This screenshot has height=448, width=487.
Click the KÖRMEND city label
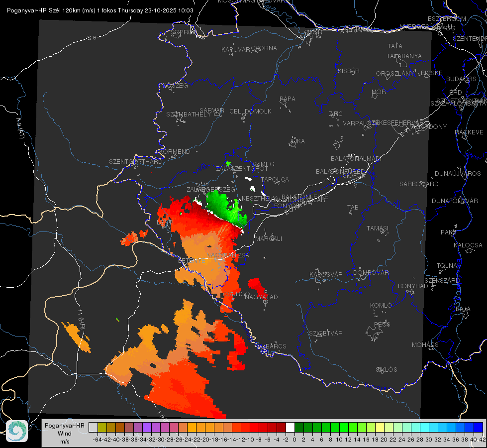(175, 152)
